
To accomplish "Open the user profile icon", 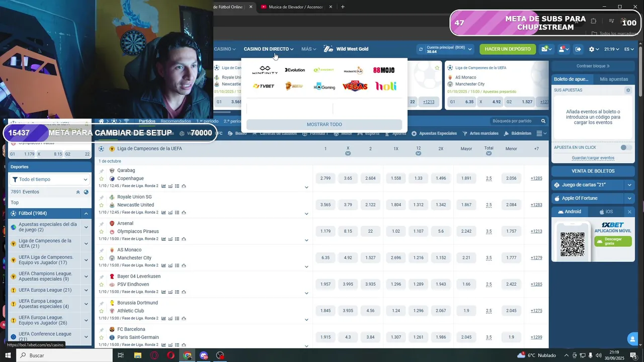I will 562,49.
